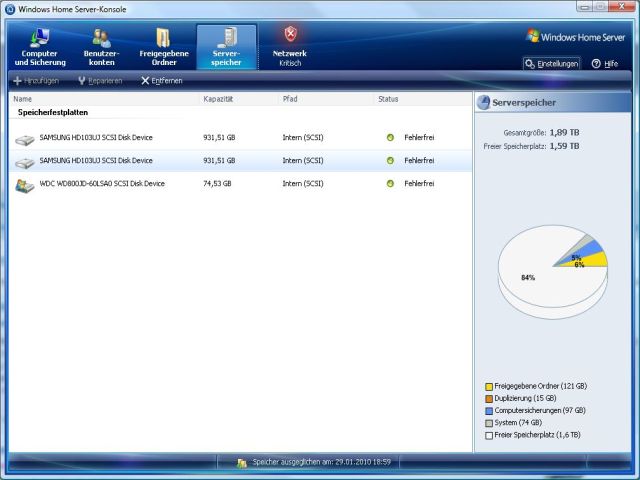640x480 pixels.
Task: Click green status icon of WDC drive
Action: click(x=390, y=184)
